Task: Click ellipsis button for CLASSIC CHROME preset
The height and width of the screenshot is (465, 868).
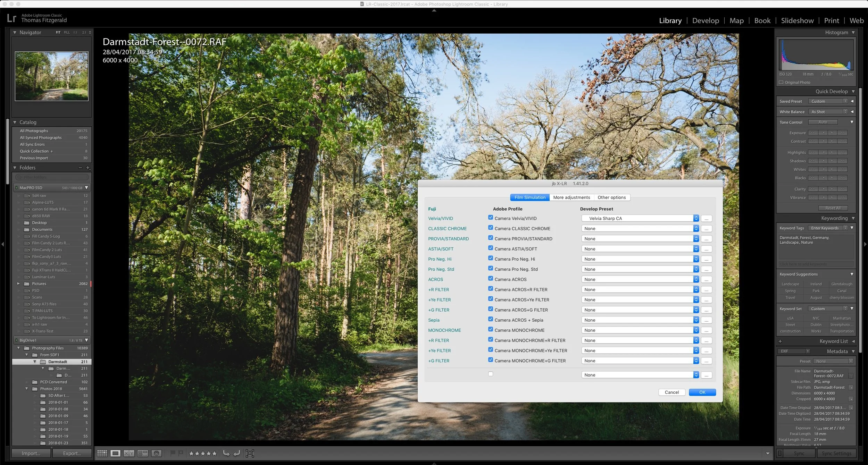Action: coord(706,229)
